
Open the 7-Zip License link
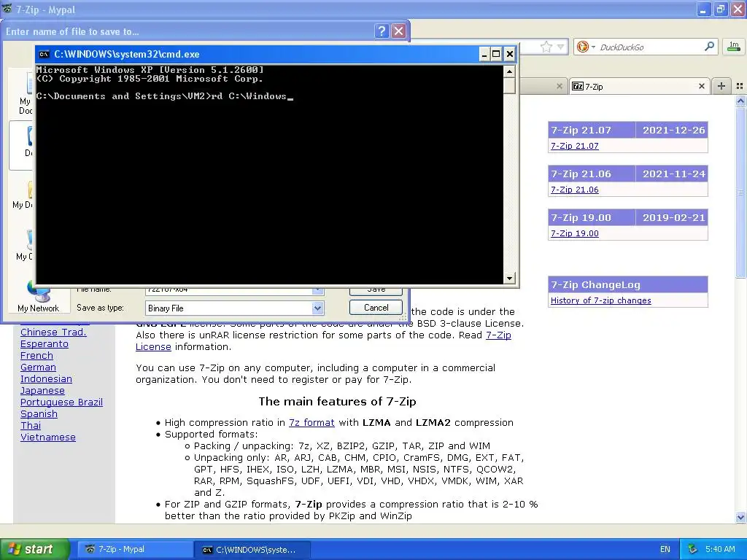[323, 341]
